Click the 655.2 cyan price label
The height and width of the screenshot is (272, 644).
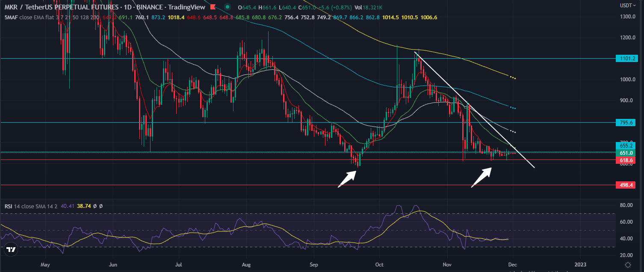coord(626,145)
